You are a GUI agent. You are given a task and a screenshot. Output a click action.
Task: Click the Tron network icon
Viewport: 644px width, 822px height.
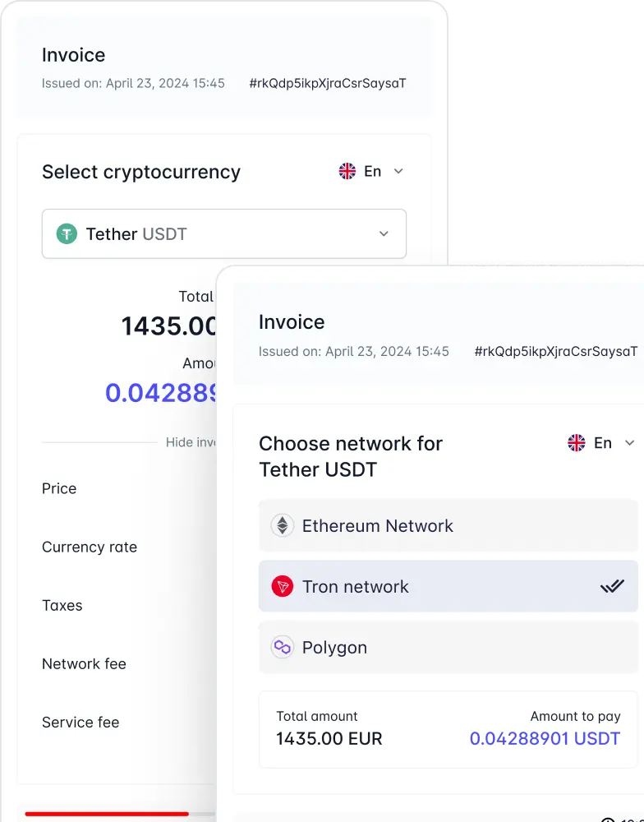click(x=283, y=587)
